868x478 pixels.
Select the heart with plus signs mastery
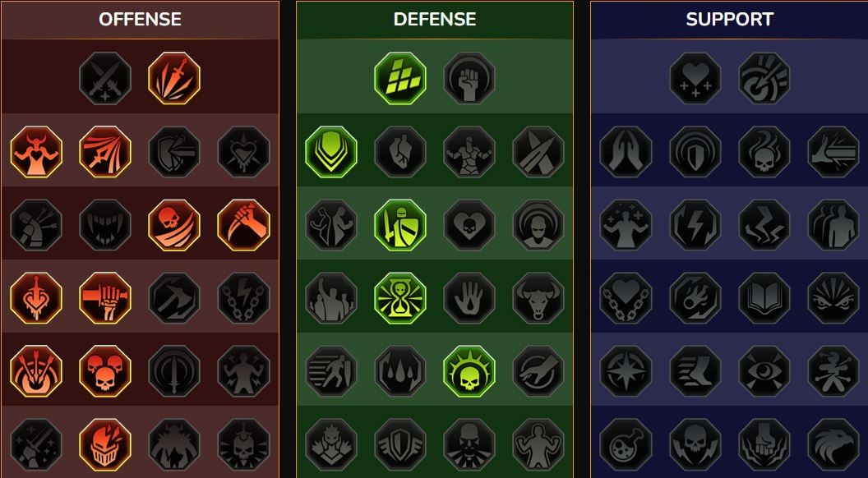coord(695,79)
